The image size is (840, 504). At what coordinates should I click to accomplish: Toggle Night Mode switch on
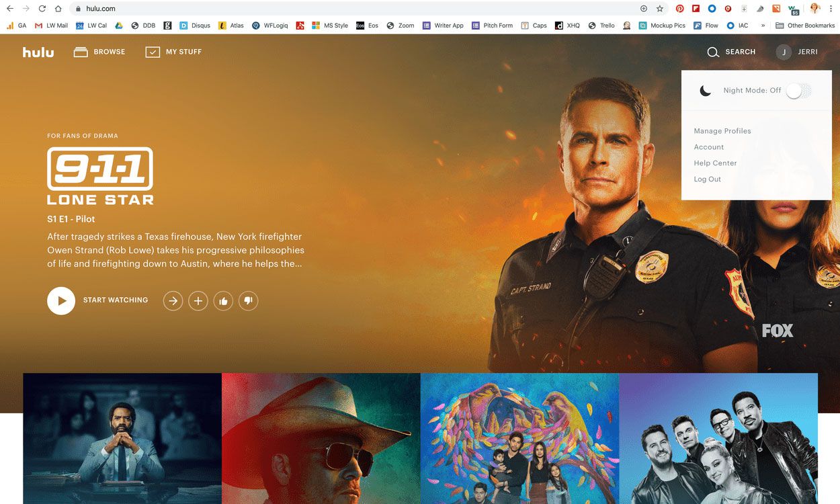pyautogui.click(x=798, y=91)
